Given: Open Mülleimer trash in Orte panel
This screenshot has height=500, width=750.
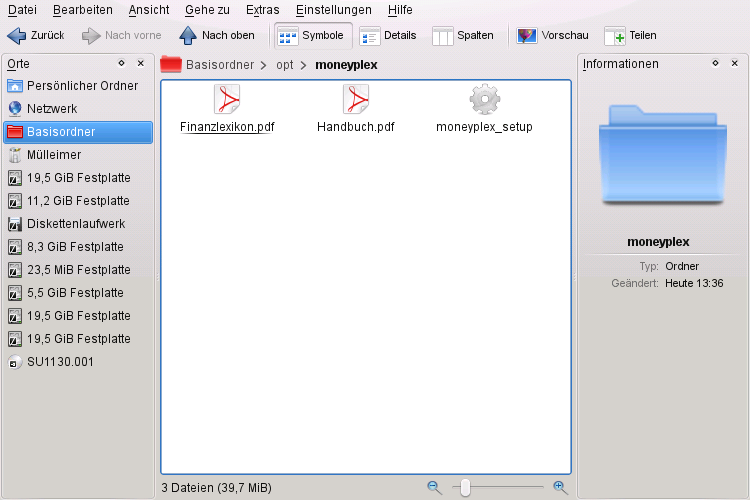Looking at the screenshot, I should [78, 155].
